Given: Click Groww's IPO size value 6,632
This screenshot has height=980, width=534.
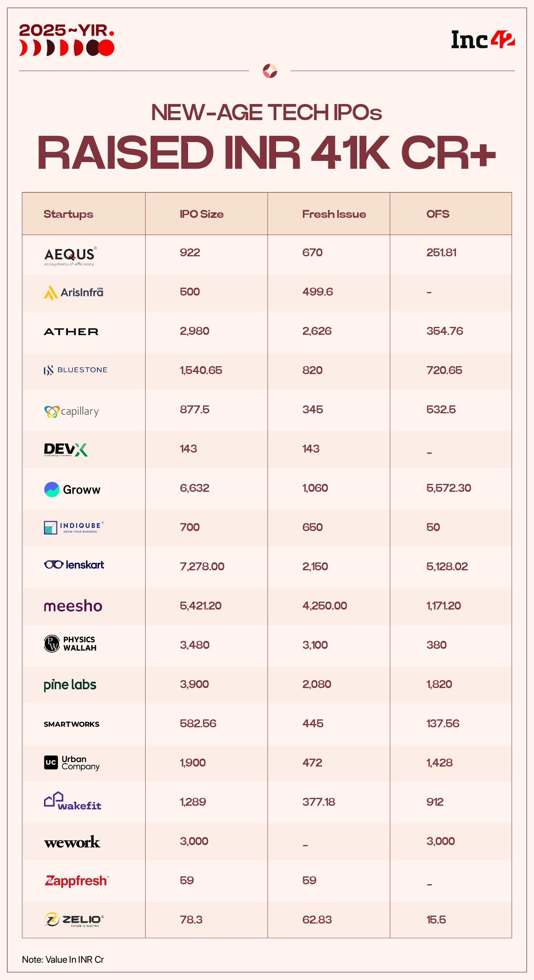Looking at the screenshot, I should [x=194, y=488].
